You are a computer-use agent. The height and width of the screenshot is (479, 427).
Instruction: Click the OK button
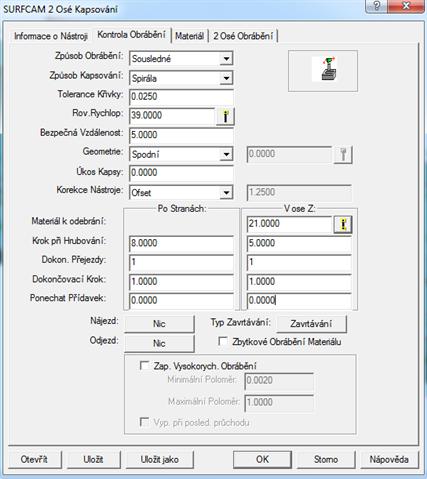[x=262, y=459]
